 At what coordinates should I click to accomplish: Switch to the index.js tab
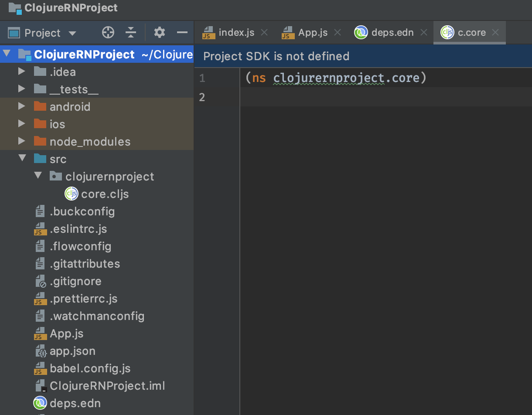236,33
